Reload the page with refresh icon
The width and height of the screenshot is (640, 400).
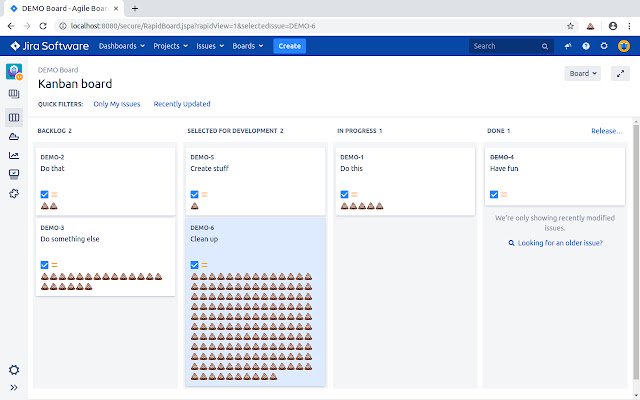point(43,26)
